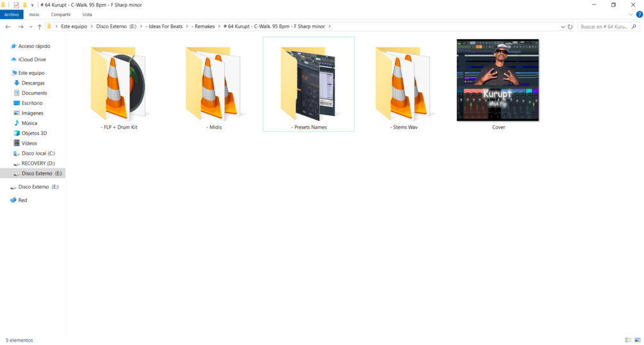Open the '- Stems Wav' folder icon
This screenshot has height=345, width=644.
tap(403, 84)
